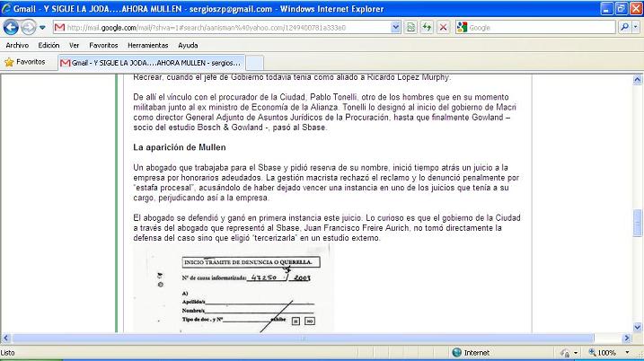This screenshot has width=644, height=361.
Task: Stop loading with the red X icon
Action: tap(443, 28)
